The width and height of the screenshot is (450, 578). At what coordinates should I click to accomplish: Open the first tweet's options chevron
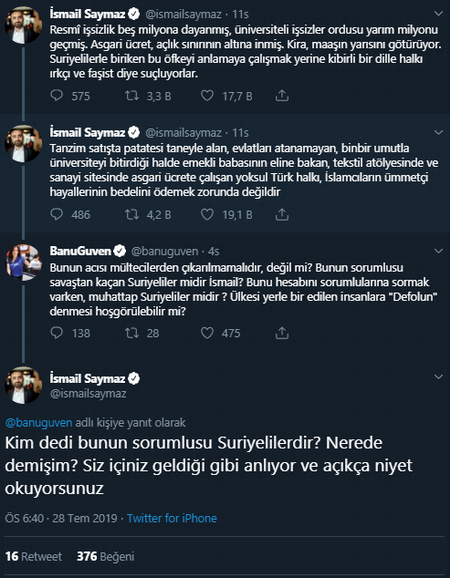click(x=439, y=14)
